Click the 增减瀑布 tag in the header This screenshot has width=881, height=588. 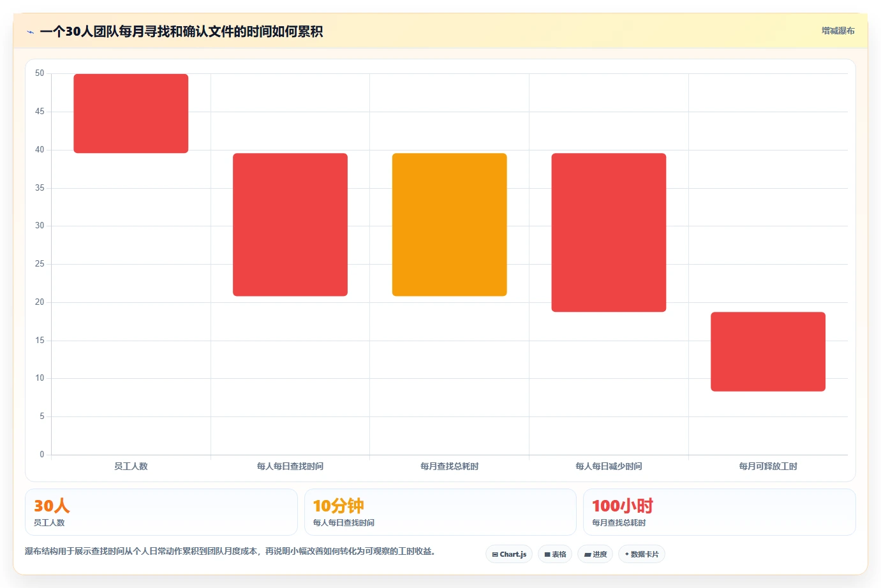coord(838,31)
